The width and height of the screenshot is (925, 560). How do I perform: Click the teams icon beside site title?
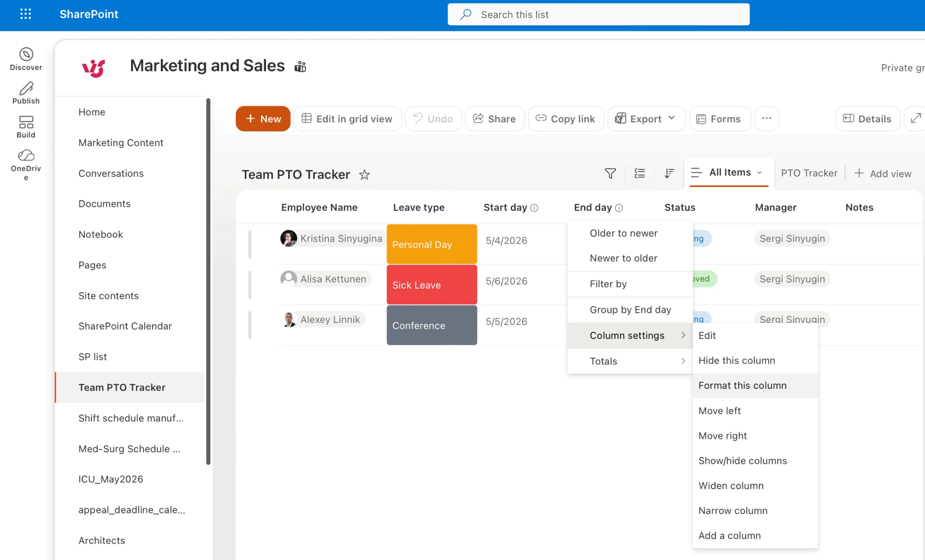300,67
